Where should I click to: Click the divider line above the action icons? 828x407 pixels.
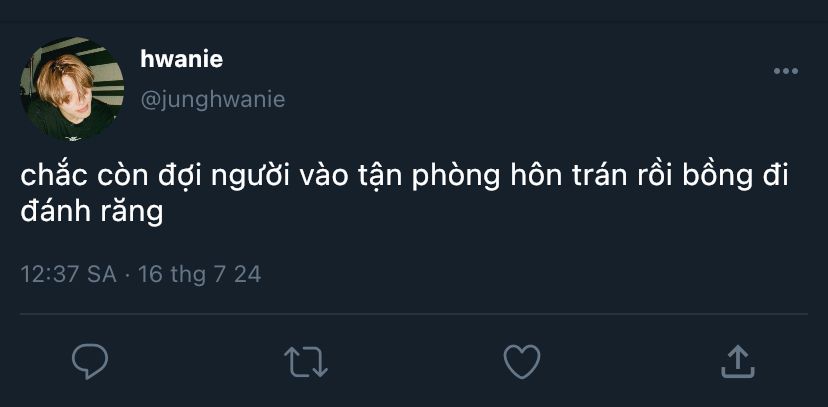[414, 314]
